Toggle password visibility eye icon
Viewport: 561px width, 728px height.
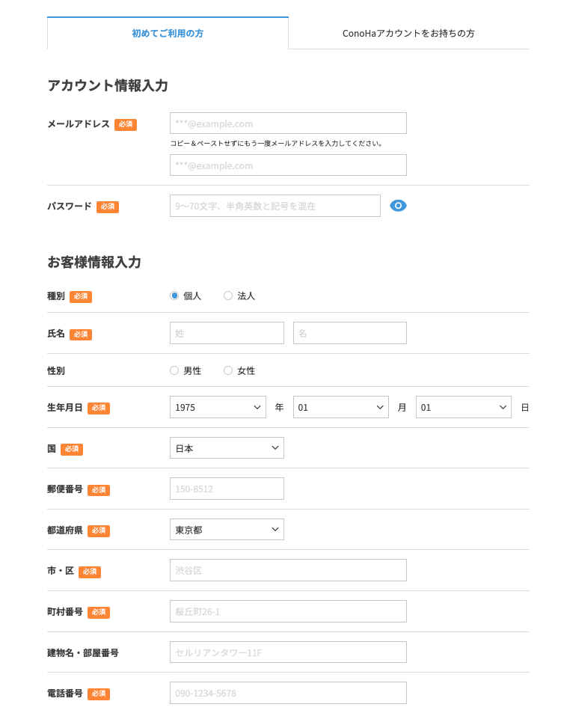point(398,206)
